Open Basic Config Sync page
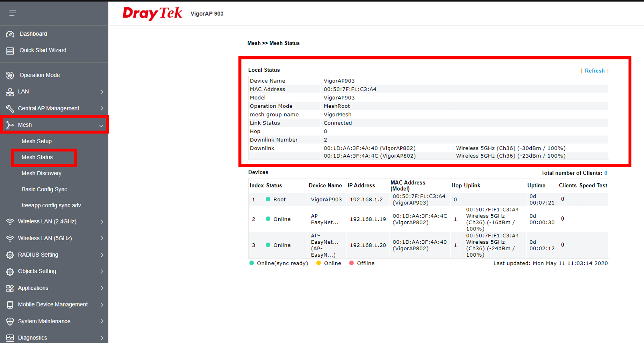Screen dimensions: 644x343 44,190
